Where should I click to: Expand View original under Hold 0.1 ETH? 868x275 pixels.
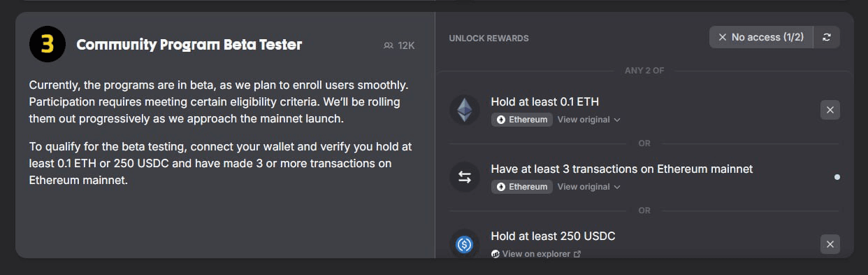coord(588,120)
